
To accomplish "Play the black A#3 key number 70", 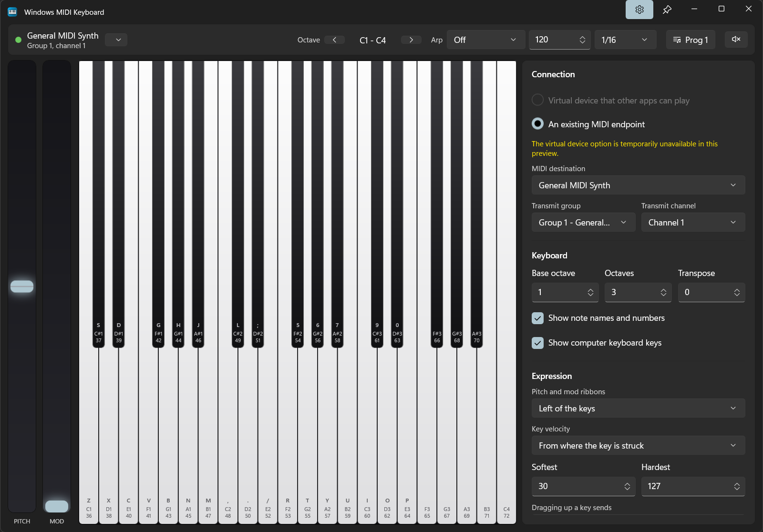I will point(476,205).
